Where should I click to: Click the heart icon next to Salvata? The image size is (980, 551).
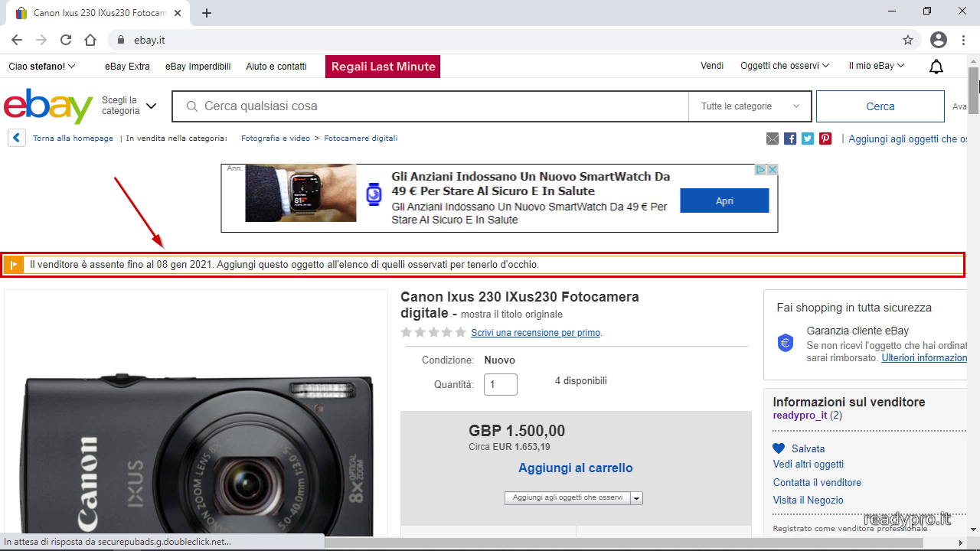779,448
